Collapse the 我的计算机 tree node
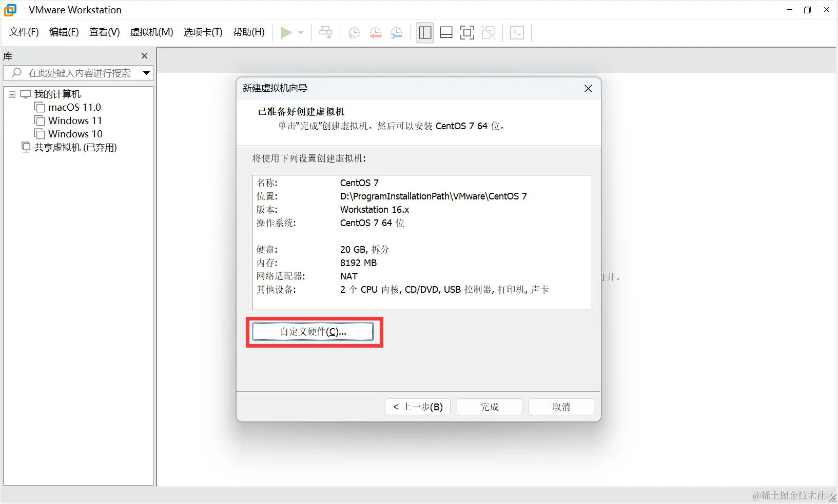 point(12,94)
